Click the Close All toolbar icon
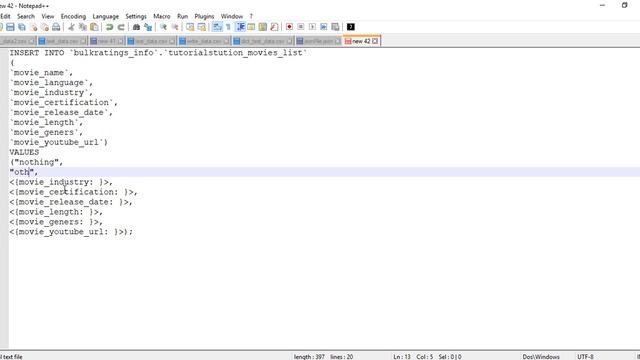Image resolution: width=640 pixels, height=360 pixels. click(44, 27)
